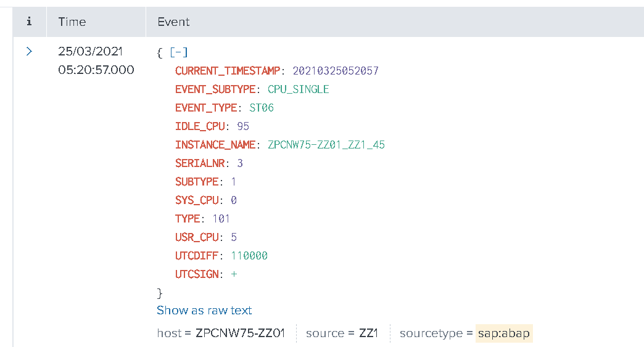Click the IDLE_CPU value 95
The image size is (644, 347).
[x=243, y=126]
